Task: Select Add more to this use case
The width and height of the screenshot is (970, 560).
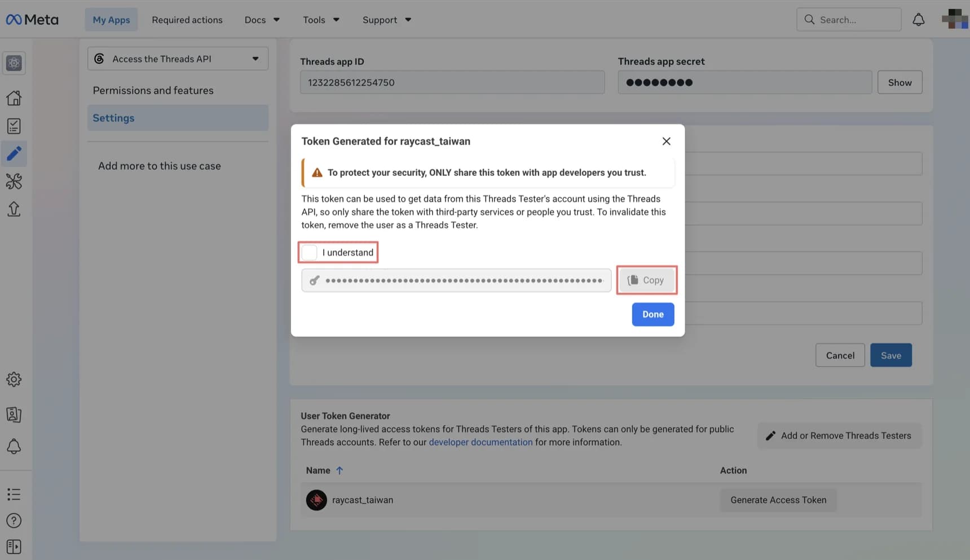Action: [x=160, y=166]
